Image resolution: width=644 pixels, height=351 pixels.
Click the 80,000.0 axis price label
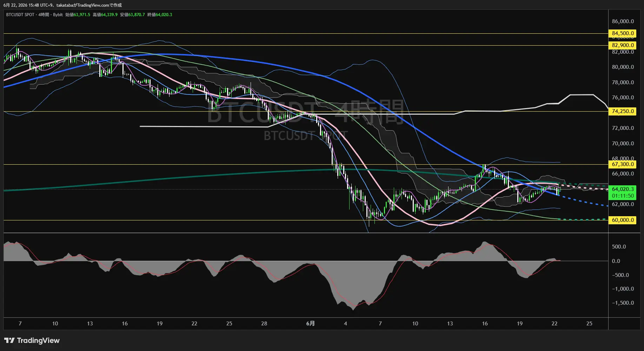[623, 67]
